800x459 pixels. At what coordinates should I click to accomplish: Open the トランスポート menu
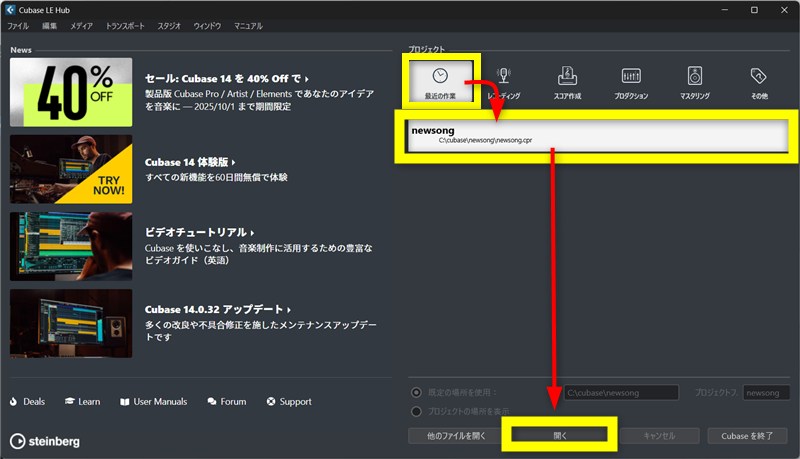(x=125, y=26)
